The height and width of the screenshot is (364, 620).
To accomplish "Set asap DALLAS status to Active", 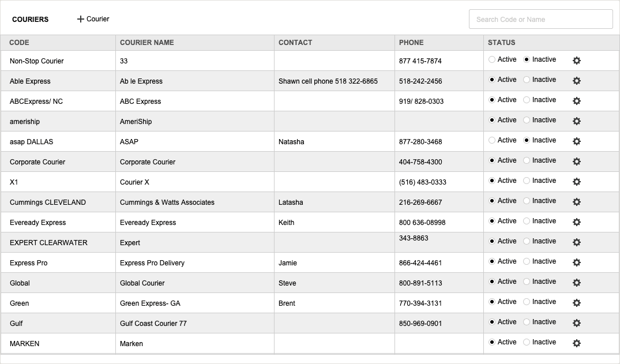I will pyautogui.click(x=492, y=140).
